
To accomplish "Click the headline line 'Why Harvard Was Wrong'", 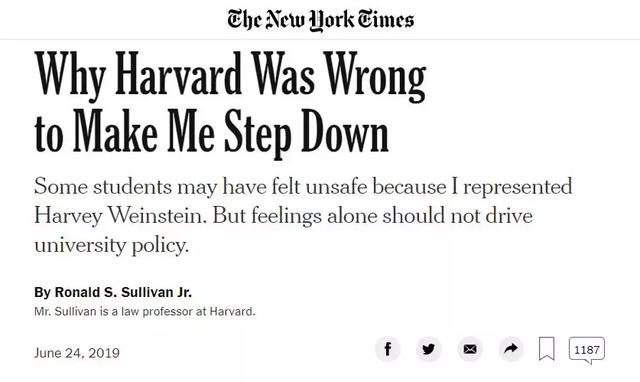I will click(x=230, y=76).
